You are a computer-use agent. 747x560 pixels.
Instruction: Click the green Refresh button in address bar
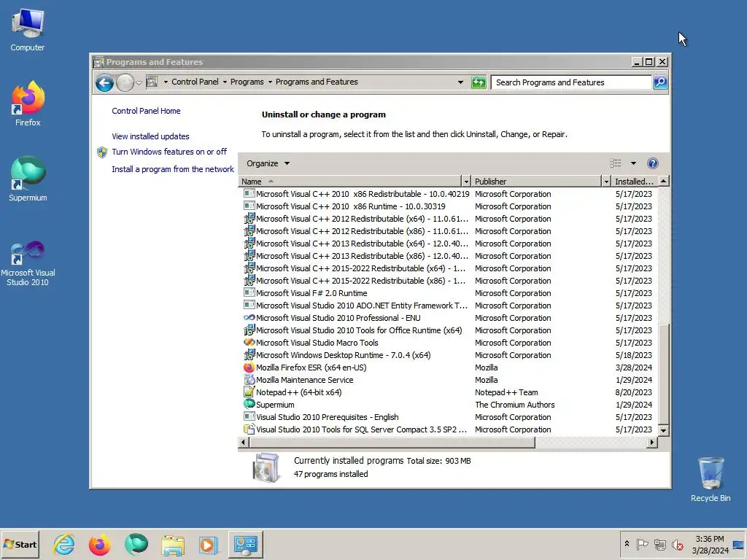click(x=479, y=82)
